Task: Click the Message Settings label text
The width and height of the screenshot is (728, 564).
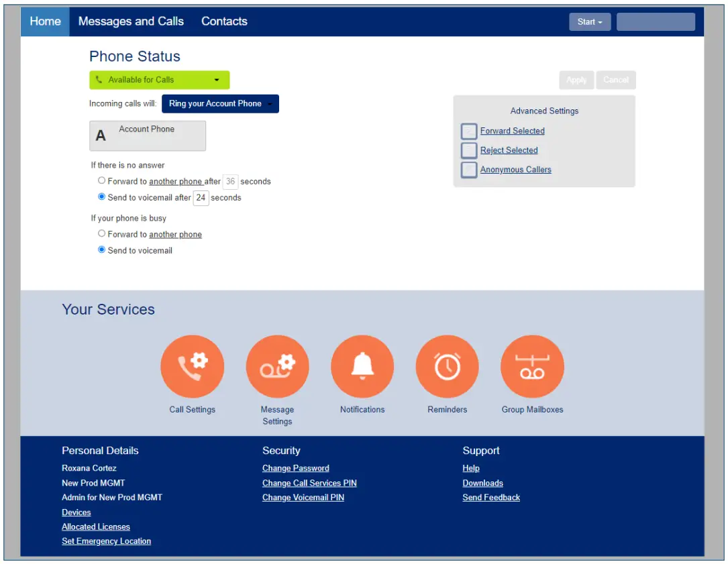Action: [277, 416]
